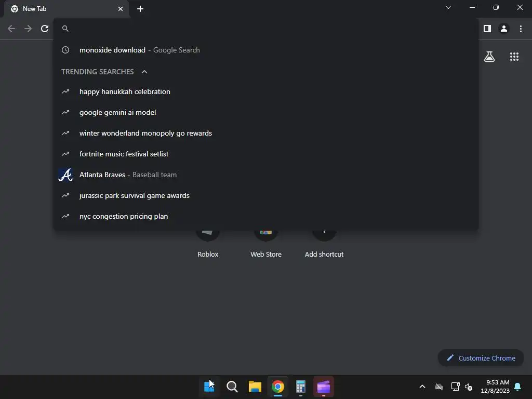
Task: Open the Windows Start menu
Action: pyautogui.click(x=209, y=387)
